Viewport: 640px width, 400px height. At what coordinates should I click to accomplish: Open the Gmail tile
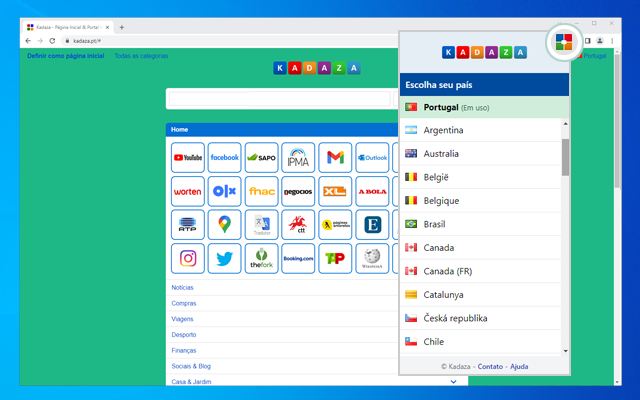point(335,158)
